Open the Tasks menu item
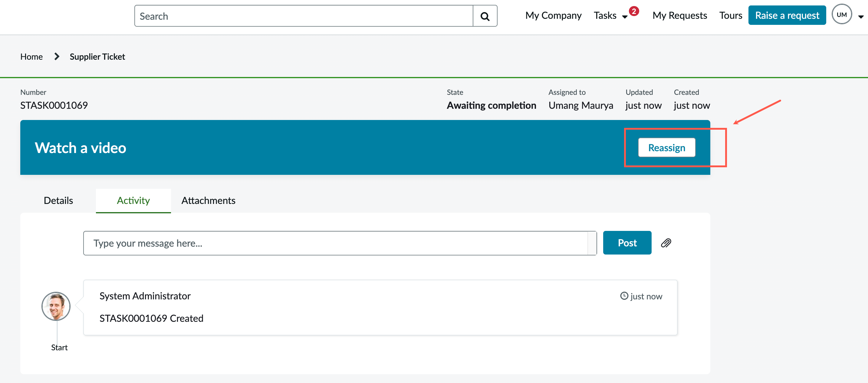Image resolution: width=868 pixels, height=383 pixels. (605, 15)
